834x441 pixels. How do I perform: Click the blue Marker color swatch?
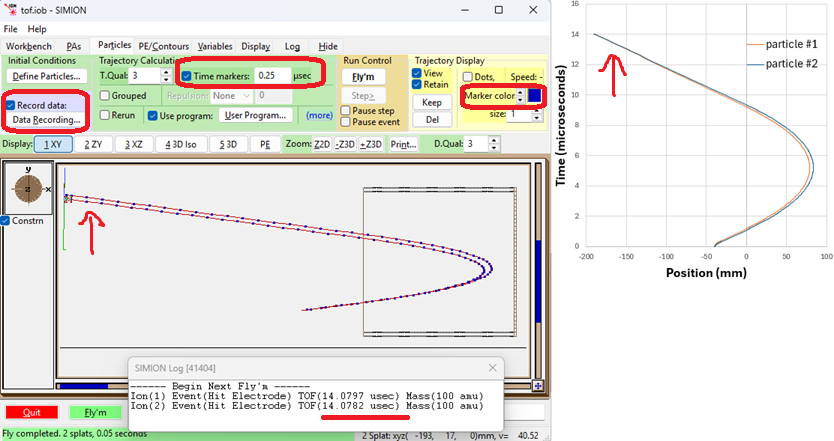534,96
